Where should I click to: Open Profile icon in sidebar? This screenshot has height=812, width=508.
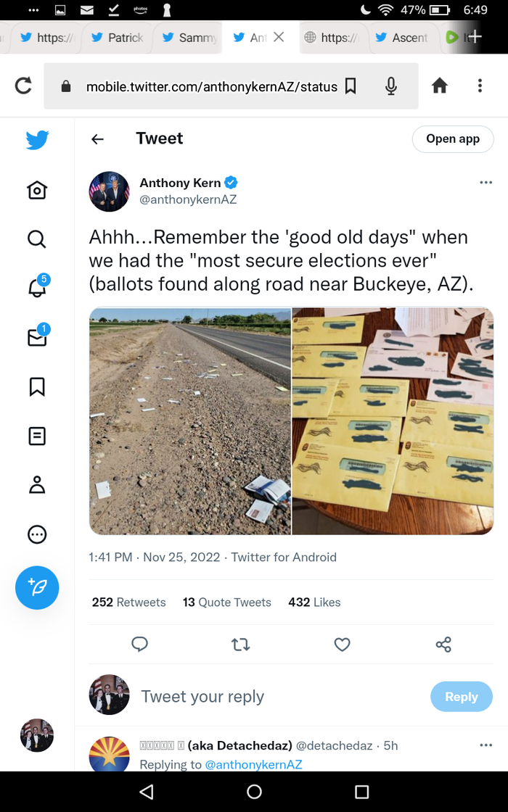coord(37,485)
